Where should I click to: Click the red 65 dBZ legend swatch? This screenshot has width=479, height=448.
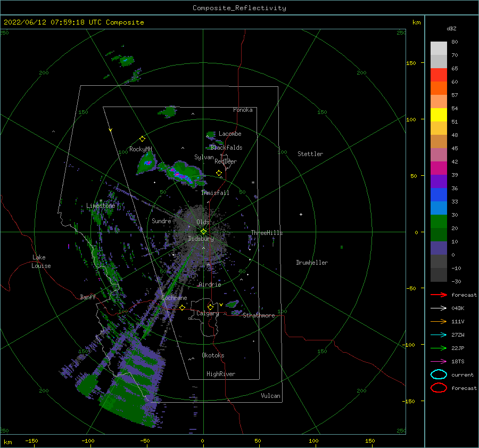(x=439, y=75)
